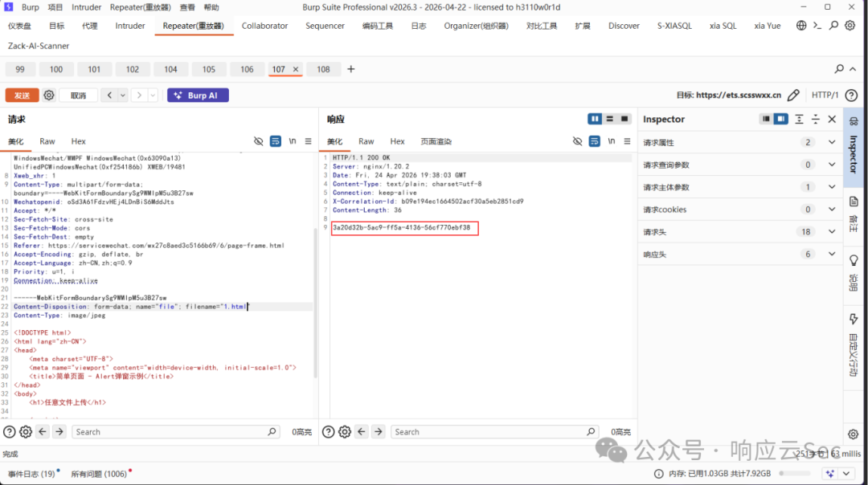Open global settings gear in top right
Image resolution: width=868 pixels, height=485 pixels.
[850, 26]
